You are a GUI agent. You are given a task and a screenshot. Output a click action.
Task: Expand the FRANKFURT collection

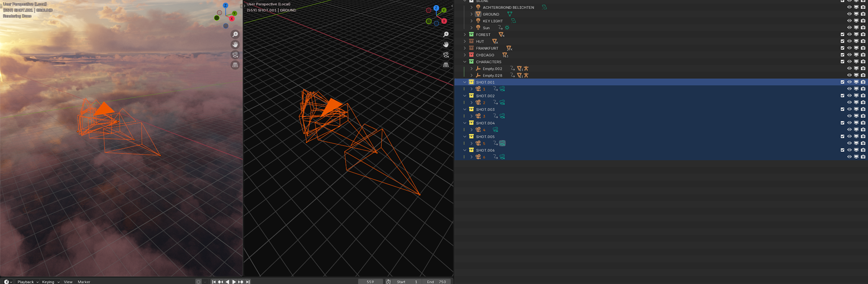465,48
